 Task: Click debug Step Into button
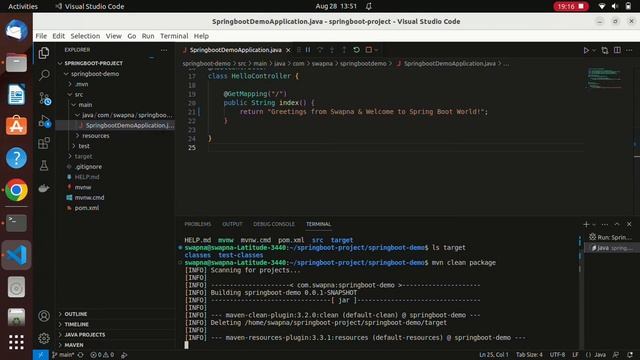tap(332, 50)
